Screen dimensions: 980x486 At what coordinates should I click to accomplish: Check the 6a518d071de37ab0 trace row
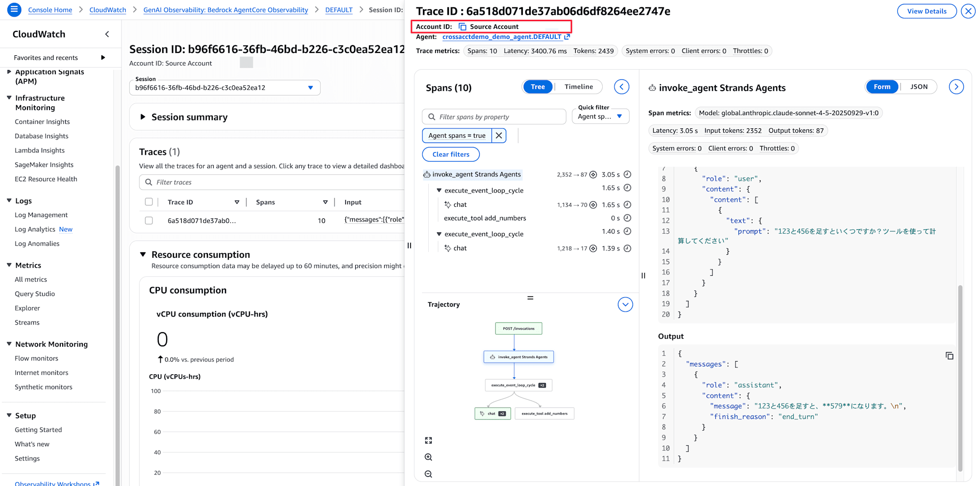coord(149,220)
